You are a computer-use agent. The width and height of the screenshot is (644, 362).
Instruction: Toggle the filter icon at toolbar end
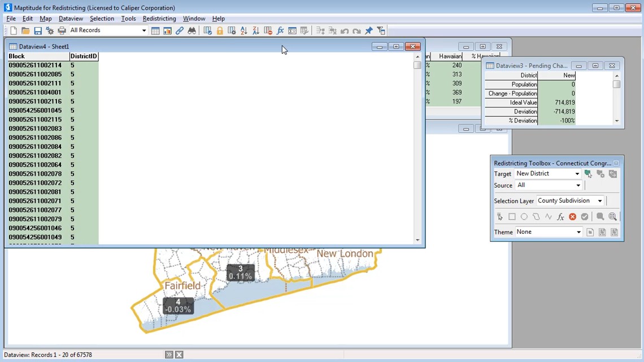[381, 30]
